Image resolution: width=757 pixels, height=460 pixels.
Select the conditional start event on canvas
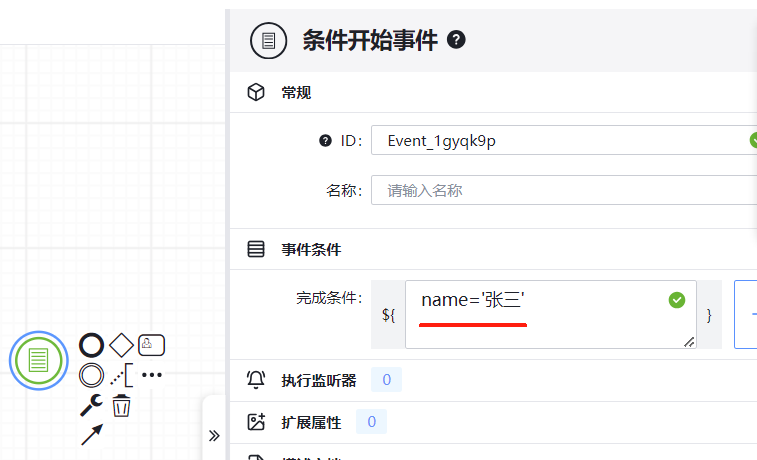click(x=39, y=361)
